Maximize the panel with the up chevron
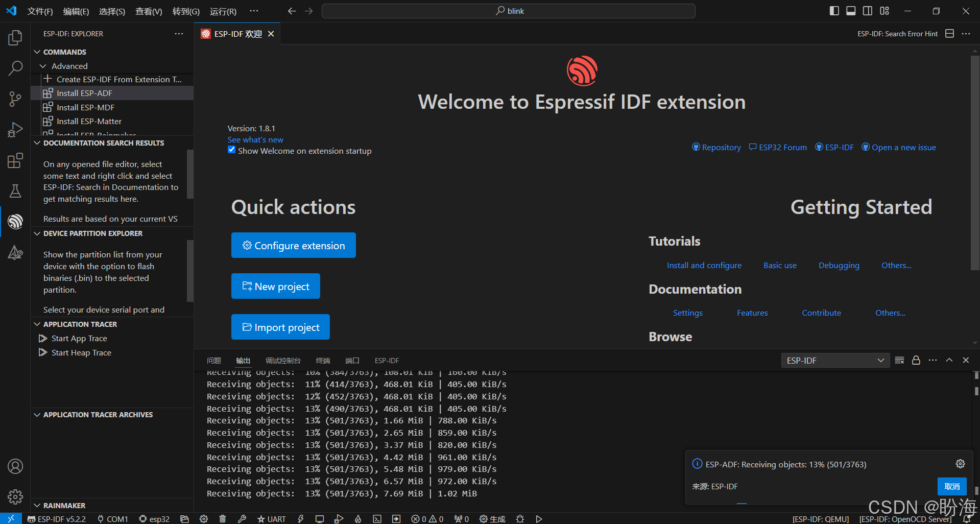This screenshot has width=980, height=524. (x=949, y=360)
